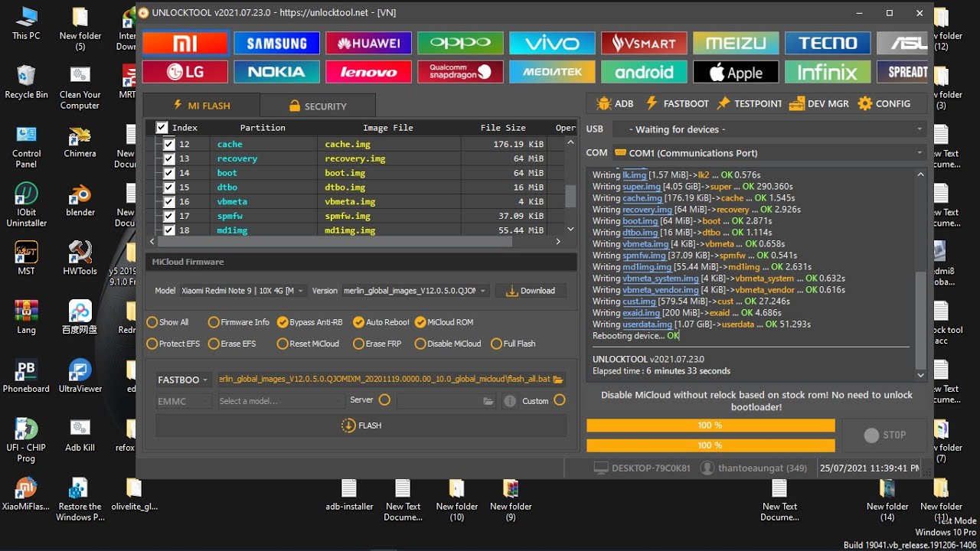Choose the Lenovo brand tile

click(x=368, y=72)
